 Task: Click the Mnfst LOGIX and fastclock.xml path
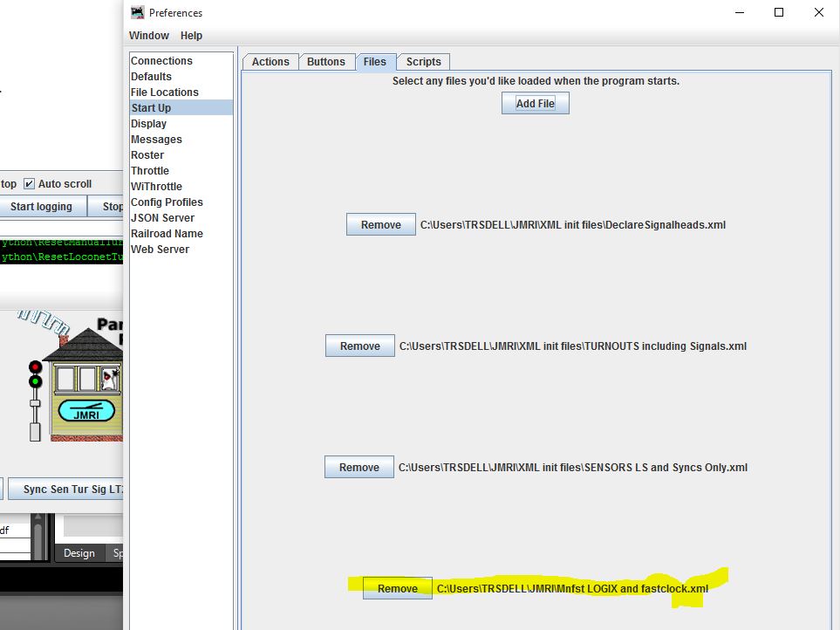(572, 588)
